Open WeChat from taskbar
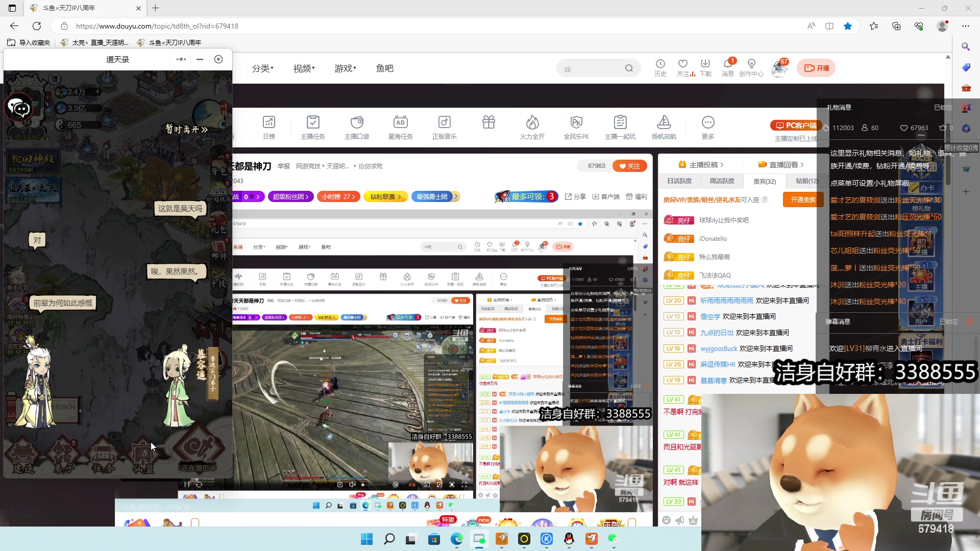Image resolution: width=980 pixels, height=551 pixels. [613, 539]
